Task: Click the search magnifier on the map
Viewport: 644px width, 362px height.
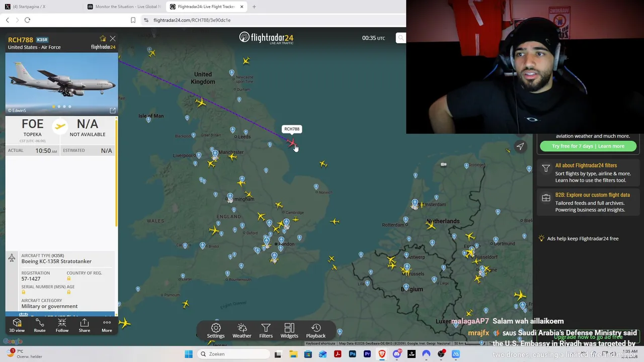Action: pyautogui.click(x=400, y=38)
